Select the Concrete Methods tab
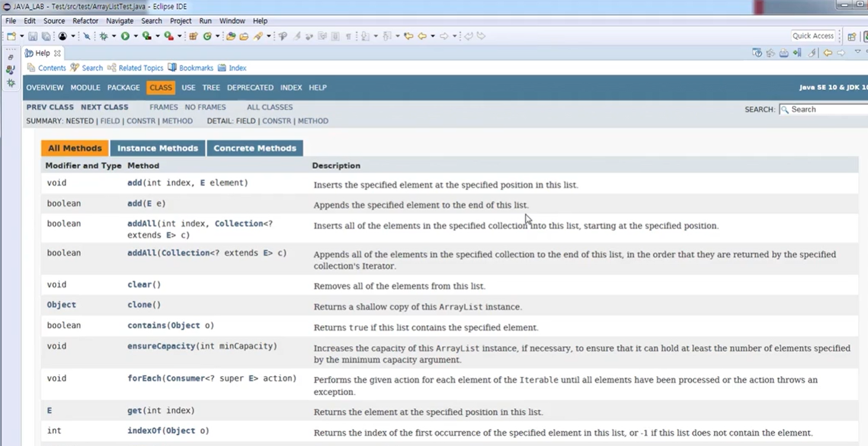 coord(255,148)
